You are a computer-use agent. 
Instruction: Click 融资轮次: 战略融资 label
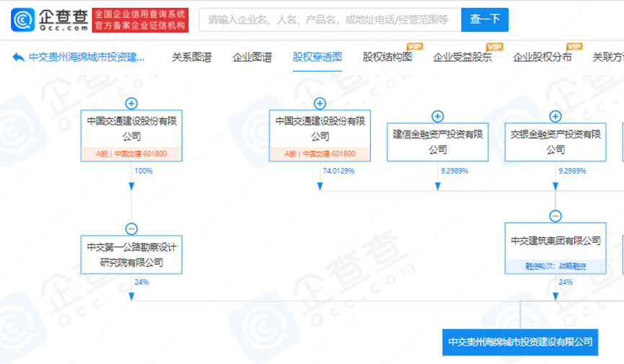(x=555, y=267)
